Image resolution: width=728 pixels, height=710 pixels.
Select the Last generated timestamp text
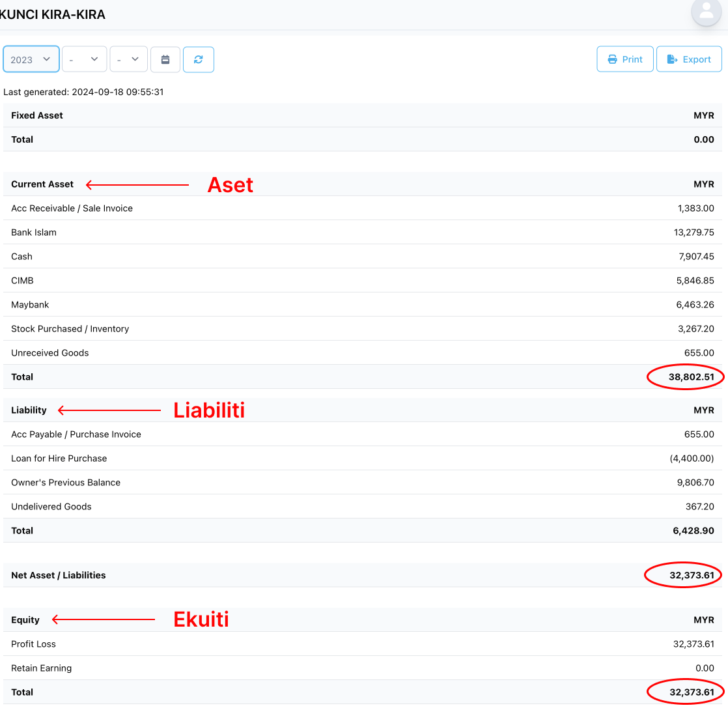[x=83, y=92]
